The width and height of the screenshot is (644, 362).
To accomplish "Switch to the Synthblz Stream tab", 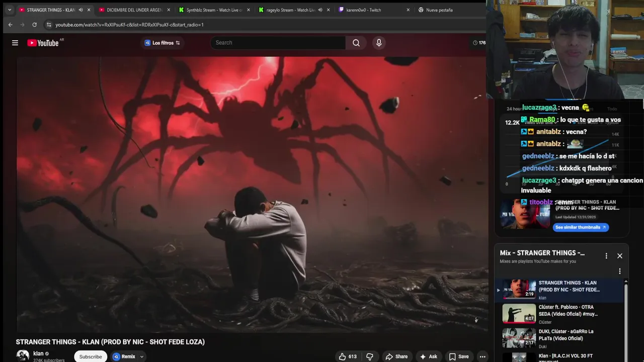I will [x=214, y=10].
